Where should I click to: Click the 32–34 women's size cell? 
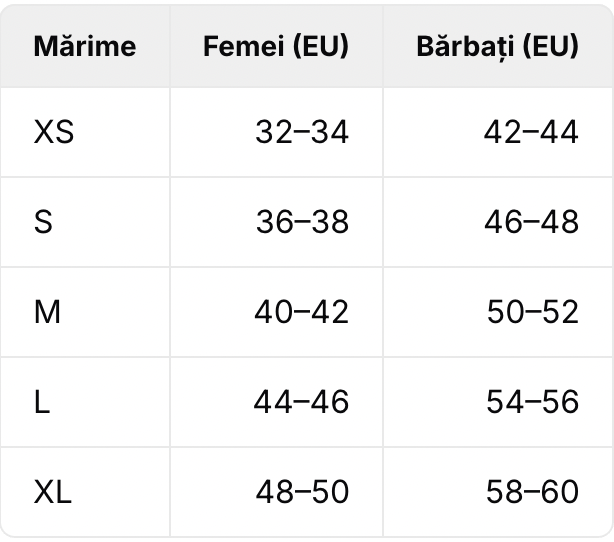point(276,132)
